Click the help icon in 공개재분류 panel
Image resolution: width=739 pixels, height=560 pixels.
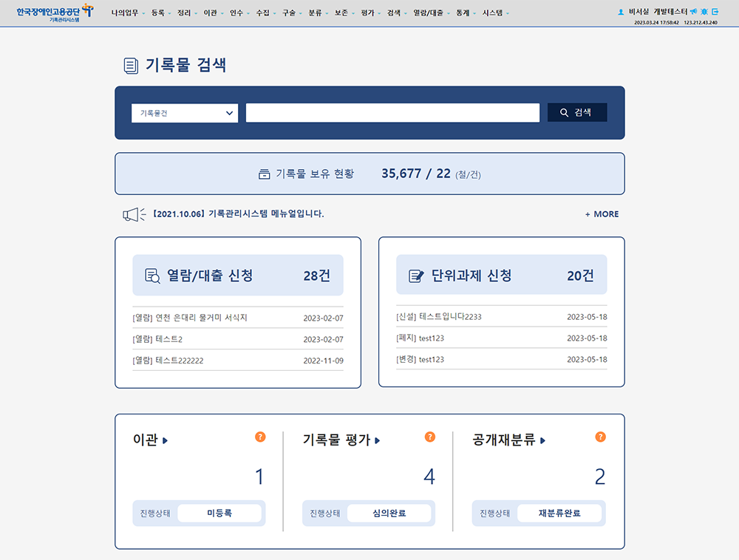tap(600, 437)
